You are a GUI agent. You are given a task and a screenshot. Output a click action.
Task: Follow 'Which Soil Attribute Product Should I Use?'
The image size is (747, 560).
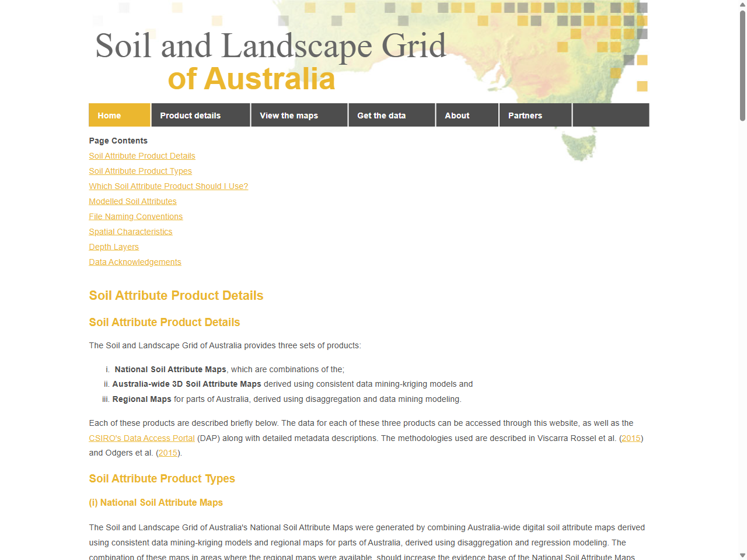[x=168, y=186]
